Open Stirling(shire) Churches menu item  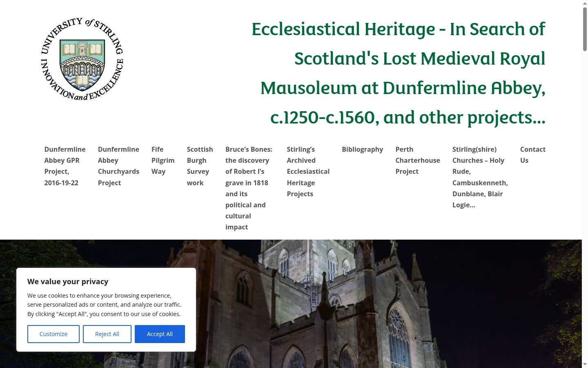click(480, 177)
